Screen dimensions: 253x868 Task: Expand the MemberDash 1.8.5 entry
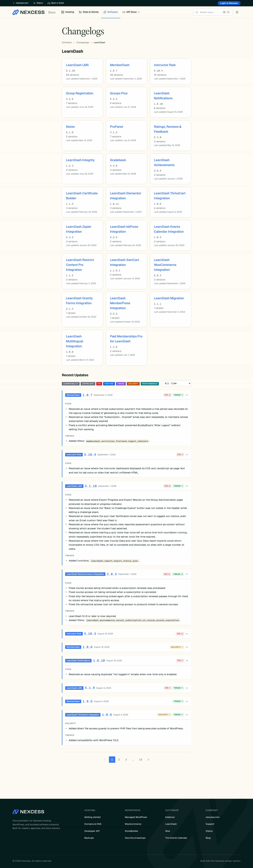click(x=187, y=701)
